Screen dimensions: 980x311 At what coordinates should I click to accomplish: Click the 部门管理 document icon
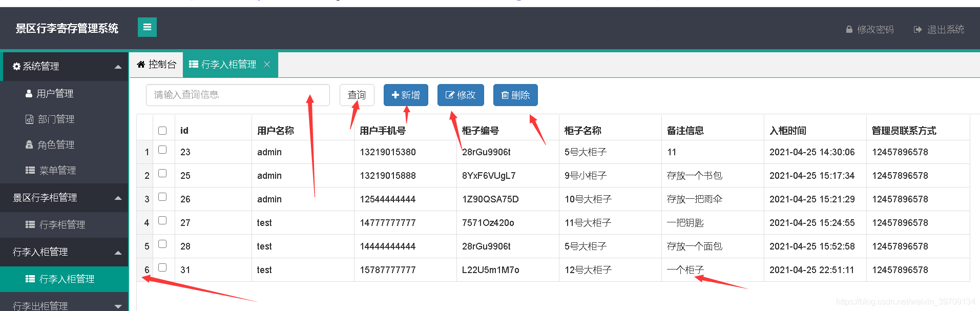30,119
